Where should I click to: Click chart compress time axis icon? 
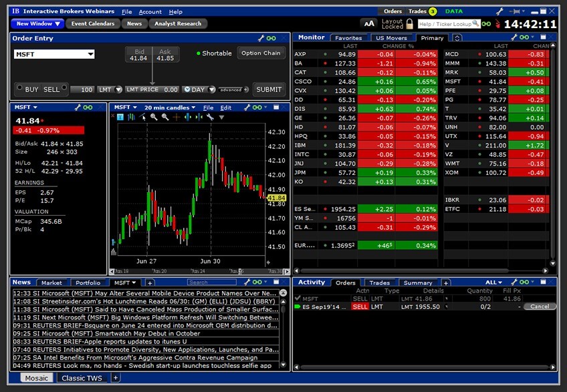coord(199,117)
